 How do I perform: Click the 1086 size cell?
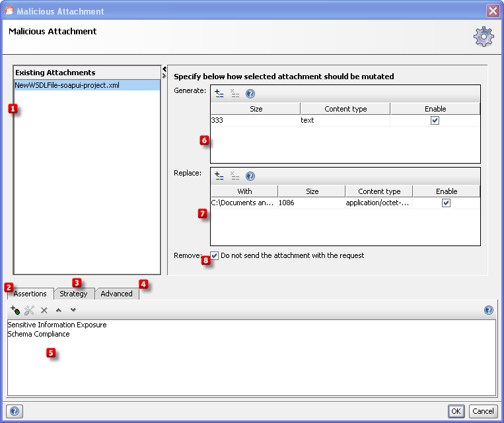(312, 203)
